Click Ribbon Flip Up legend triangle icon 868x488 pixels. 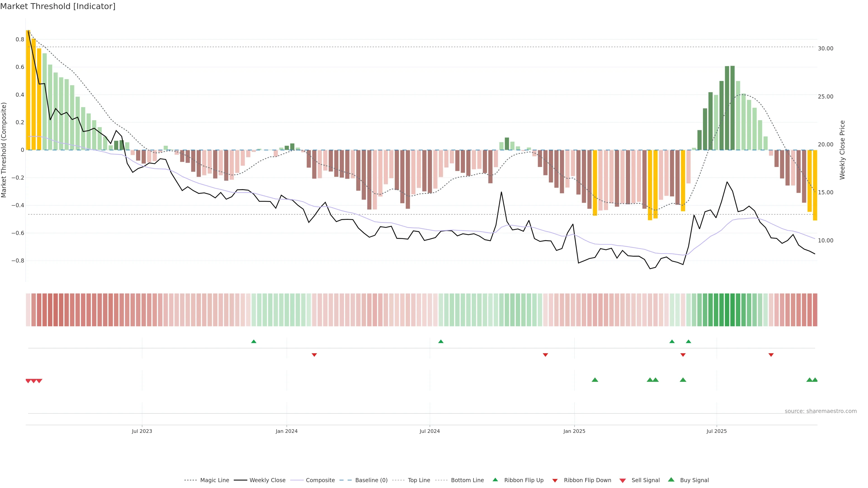495,480
